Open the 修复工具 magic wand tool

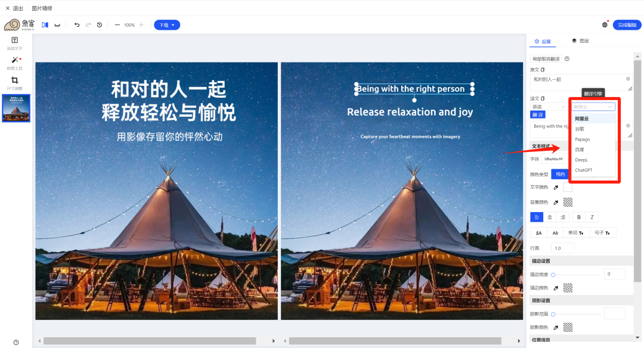click(x=15, y=61)
